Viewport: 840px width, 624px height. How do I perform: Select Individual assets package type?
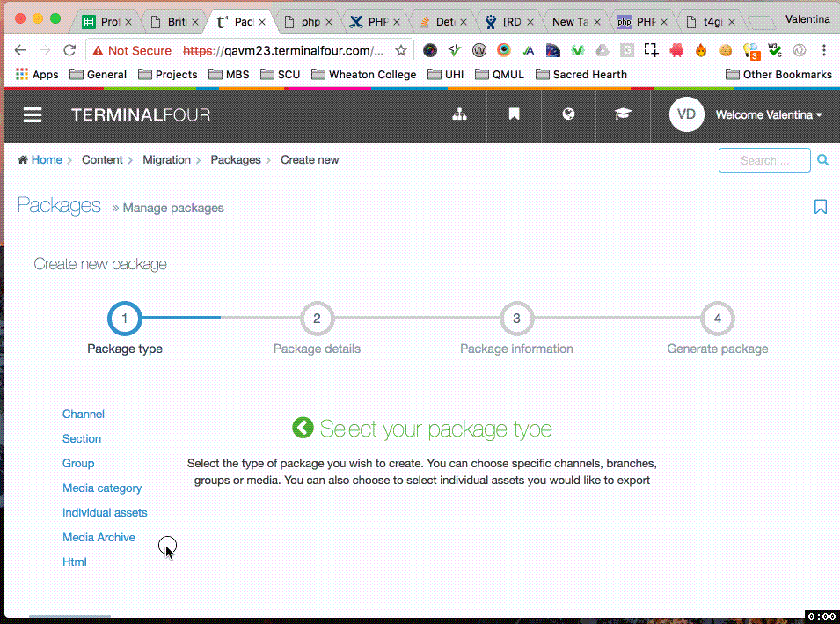coord(105,512)
